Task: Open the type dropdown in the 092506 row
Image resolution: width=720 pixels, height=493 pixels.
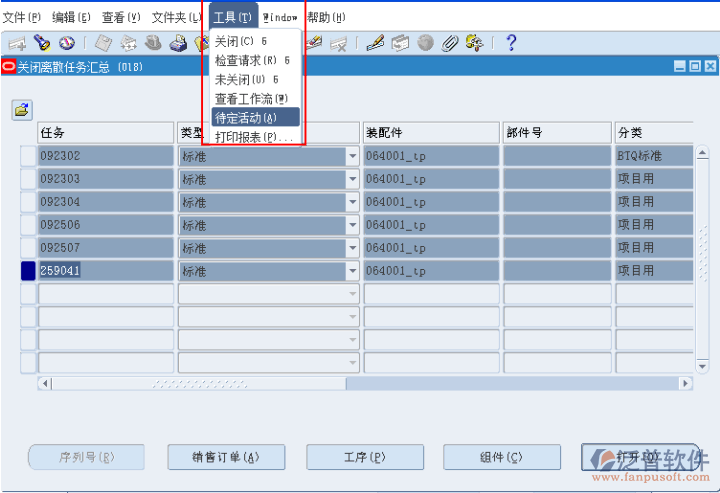Action: click(x=352, y=225)
